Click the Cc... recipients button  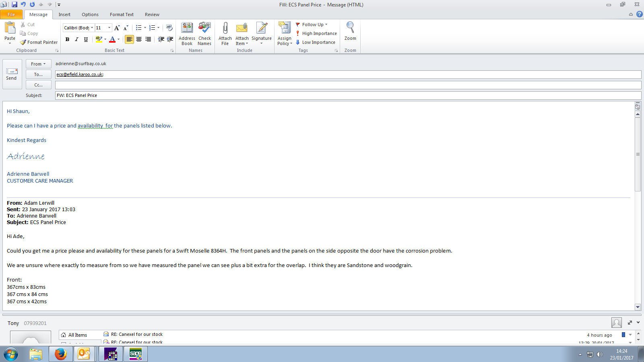(x=38, y=85)
